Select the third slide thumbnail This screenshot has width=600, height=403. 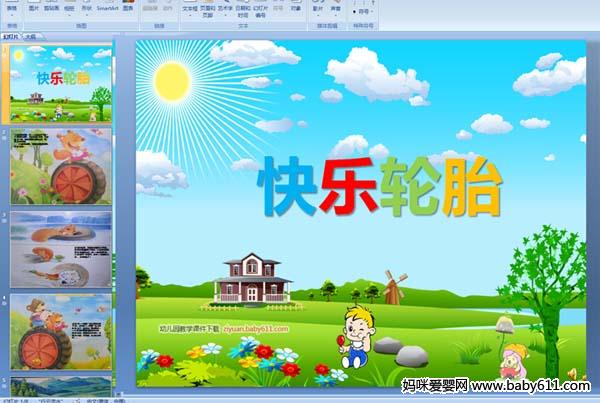point(61,248)
